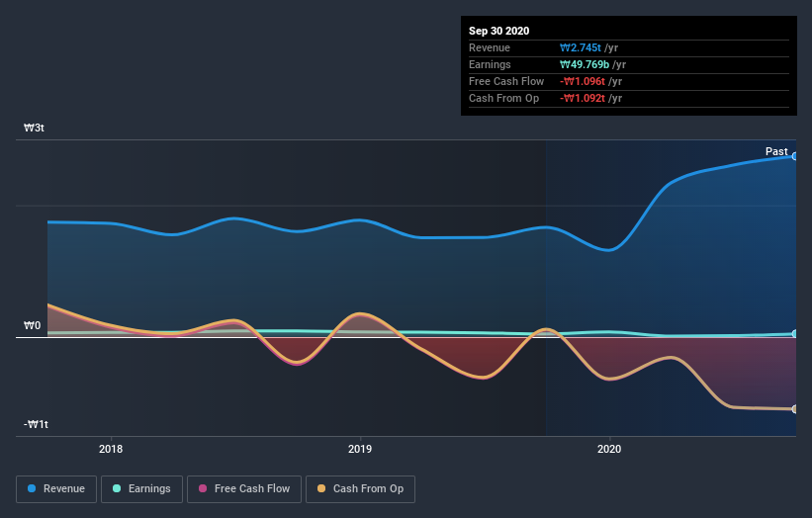Click the Cash From Op label in tooltip

pos(503,98)
